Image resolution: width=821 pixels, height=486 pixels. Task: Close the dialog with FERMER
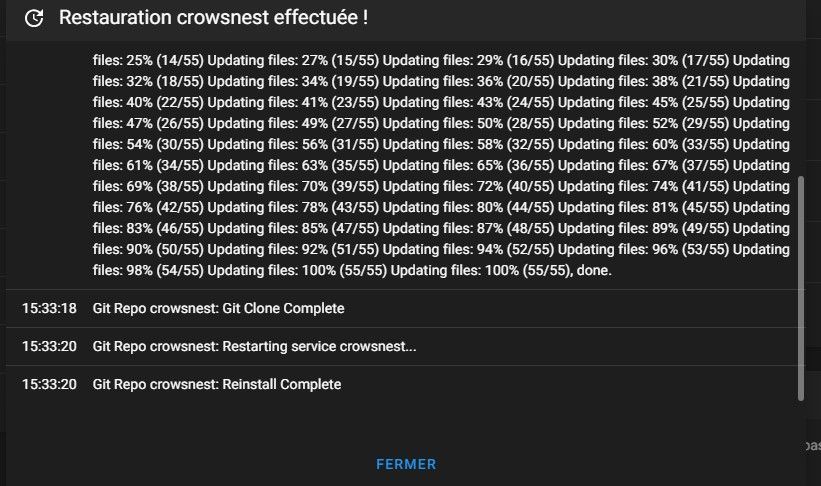(406, 464)
